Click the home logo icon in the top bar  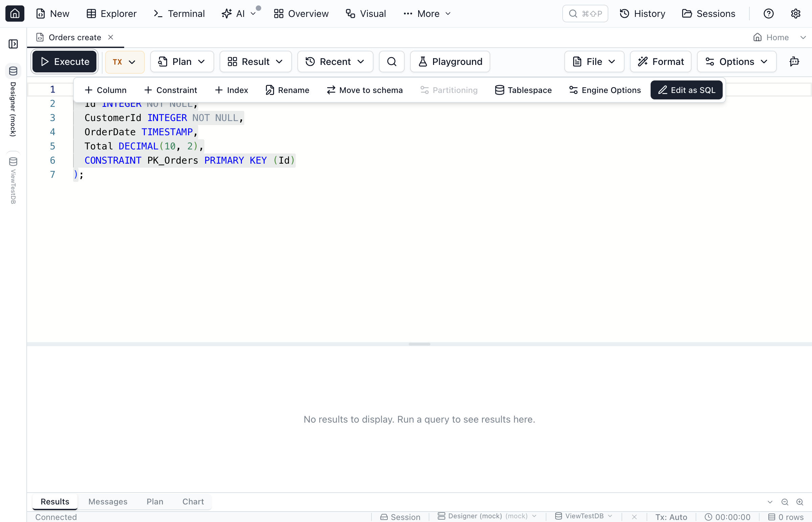[15, 14]
